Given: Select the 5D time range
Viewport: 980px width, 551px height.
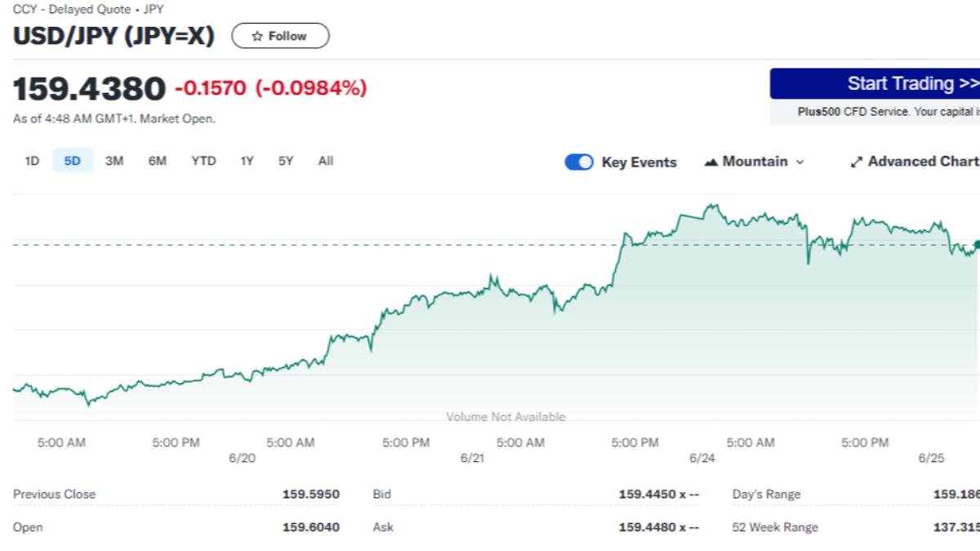Looking at the screenshot, I should (73, 161).
